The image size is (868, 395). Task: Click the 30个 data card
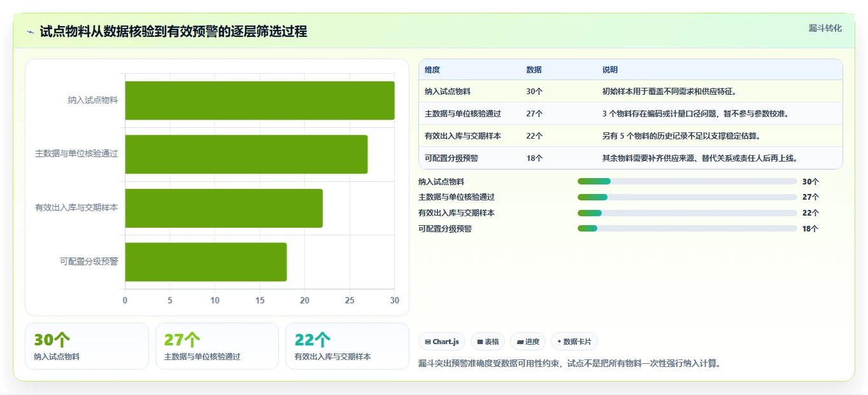87,346
